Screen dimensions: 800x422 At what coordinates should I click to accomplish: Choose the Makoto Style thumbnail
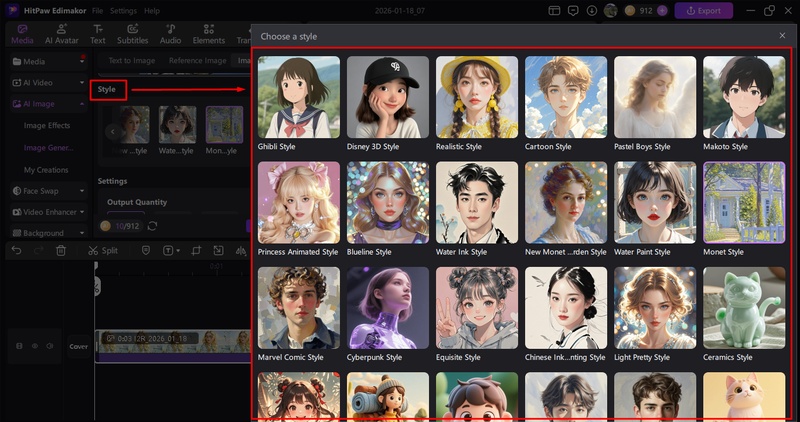point(744,97)
